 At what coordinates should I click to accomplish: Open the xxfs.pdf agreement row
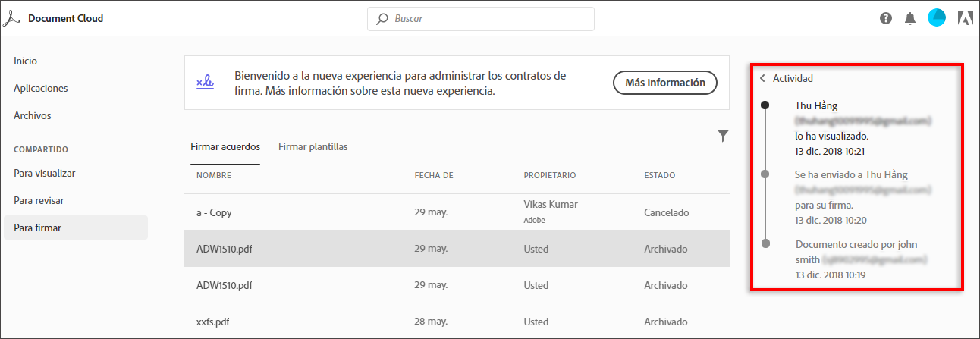pyautogui.click(x=212, y=322)
